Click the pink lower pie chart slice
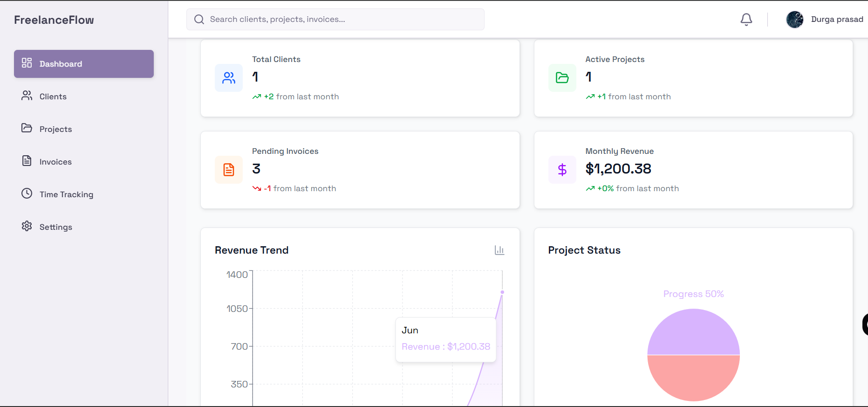This screenshot has width=868, height=407. pos(693,378)
